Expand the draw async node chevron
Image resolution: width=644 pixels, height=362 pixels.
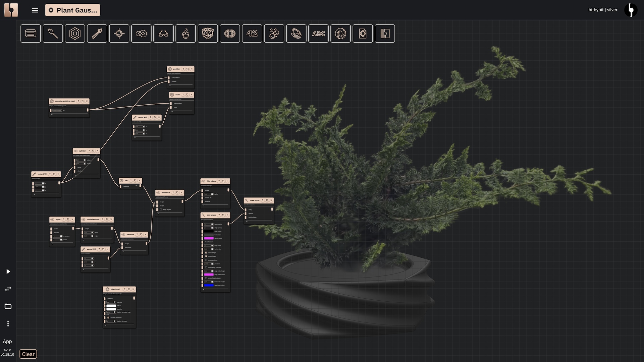click(x=247, y=222)
